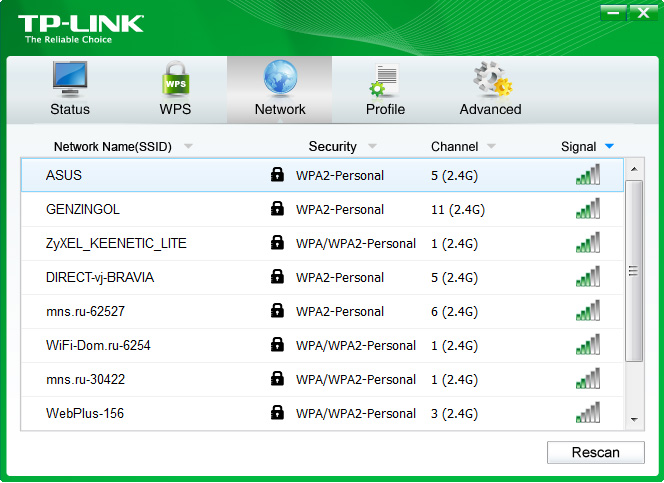Click WPA/WPA2-Personal for WiFi-Dom.ru-6254

(x=356, y=346)
